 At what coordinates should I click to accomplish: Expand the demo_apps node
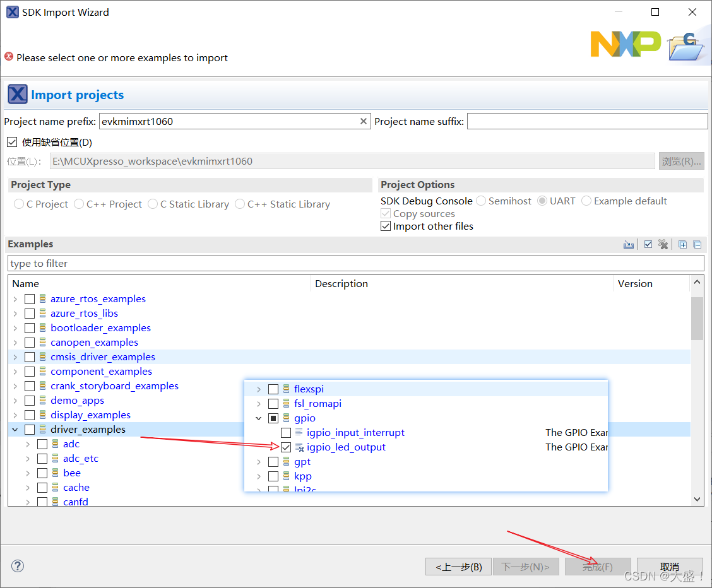click(15, 401)
